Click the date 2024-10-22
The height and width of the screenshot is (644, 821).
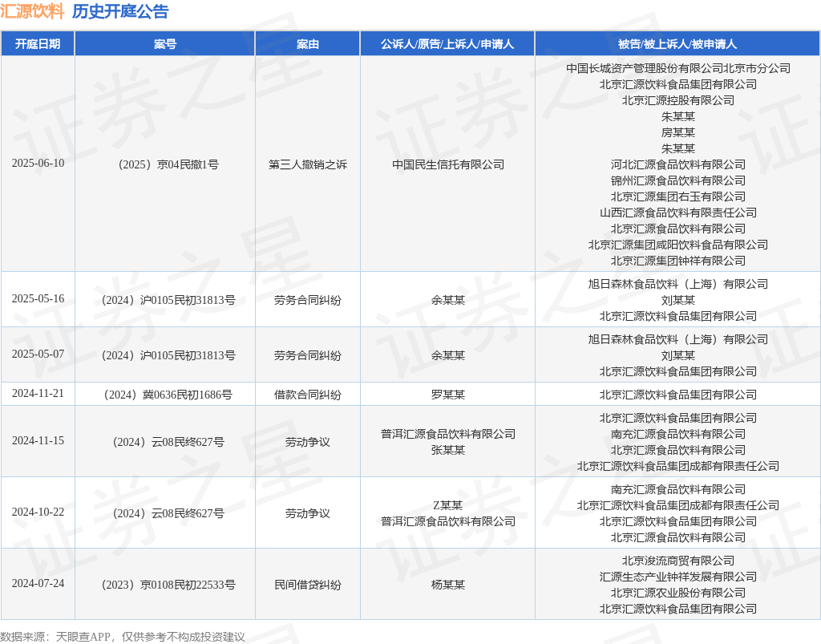point(38,512)
